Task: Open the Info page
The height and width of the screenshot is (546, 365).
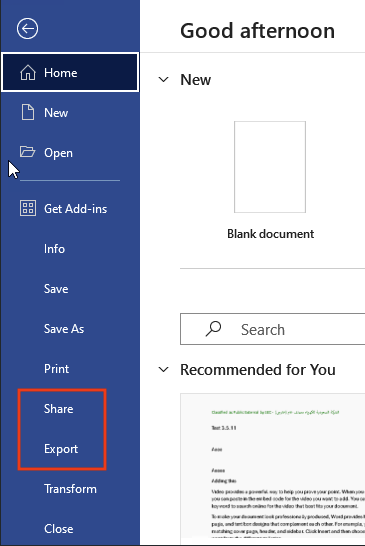Action: coord(70,249)
